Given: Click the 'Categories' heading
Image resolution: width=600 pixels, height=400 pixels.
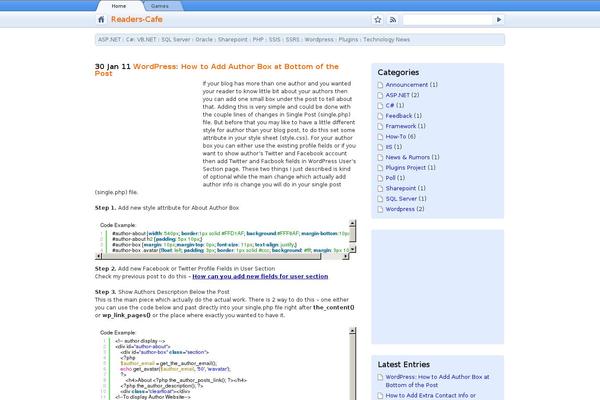Looking at the screenshot, I should [398, 72].
